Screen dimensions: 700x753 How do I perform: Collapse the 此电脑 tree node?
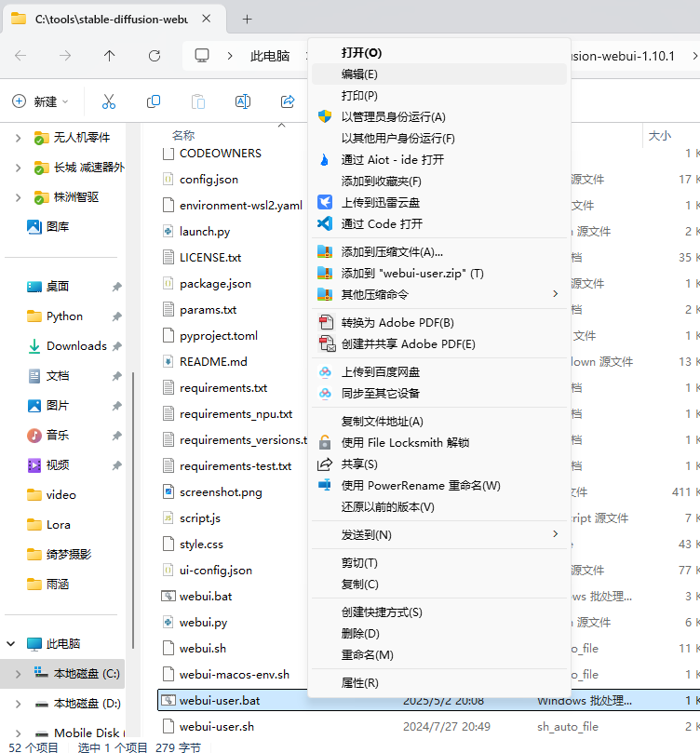11,643
